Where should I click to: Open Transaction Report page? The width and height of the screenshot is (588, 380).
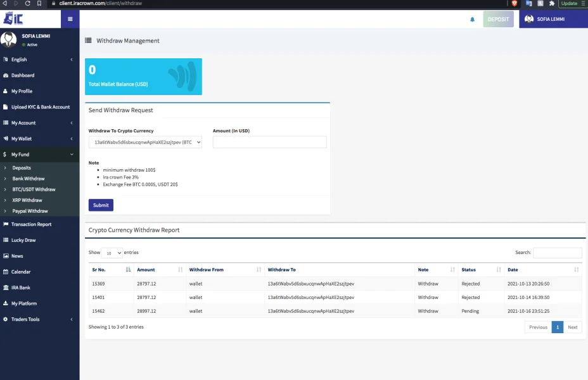pos(31,224)
